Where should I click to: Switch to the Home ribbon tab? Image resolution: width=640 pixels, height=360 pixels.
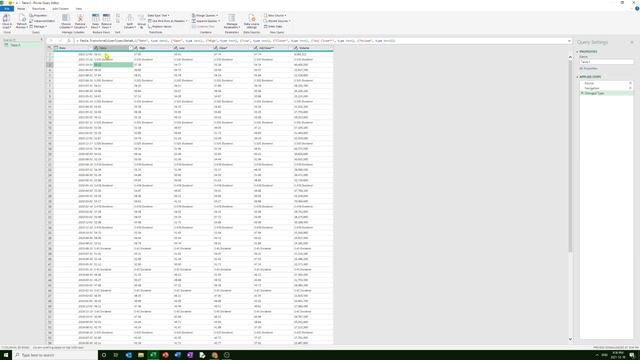tap(21, 9)
